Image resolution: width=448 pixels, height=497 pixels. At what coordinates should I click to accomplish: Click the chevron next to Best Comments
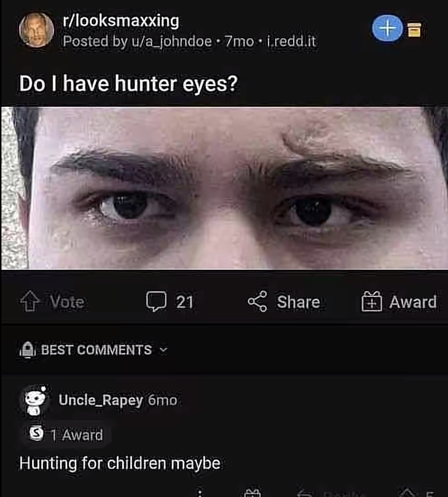point(164,350)
